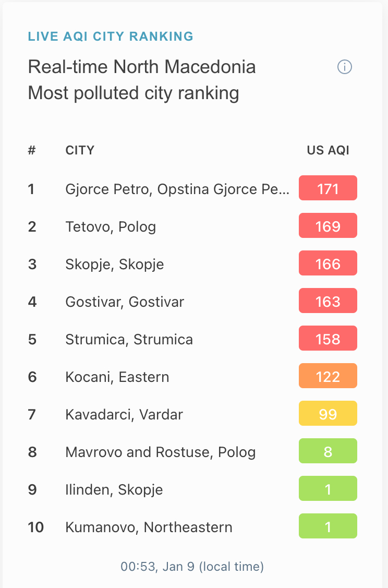
Task: Click the green 8 AQI badge
Action: [328, 451]
